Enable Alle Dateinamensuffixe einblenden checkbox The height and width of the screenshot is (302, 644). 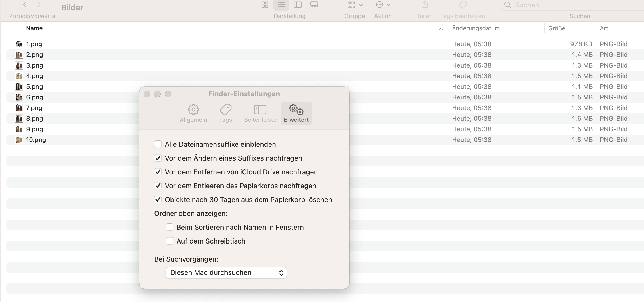[x=158, y=144]
